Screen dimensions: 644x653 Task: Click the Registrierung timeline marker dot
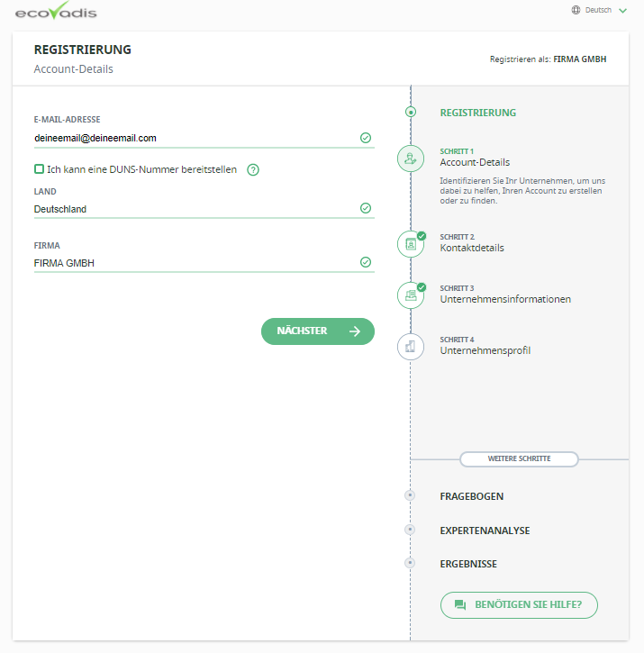coord(411,112)
